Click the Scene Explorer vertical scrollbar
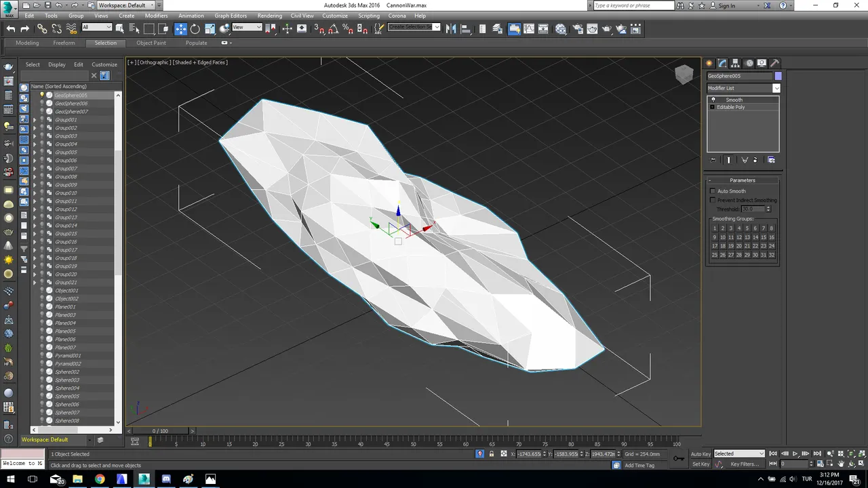Image resolution: width=868 pixels, height=488 pixels. [x=118, y=258]
